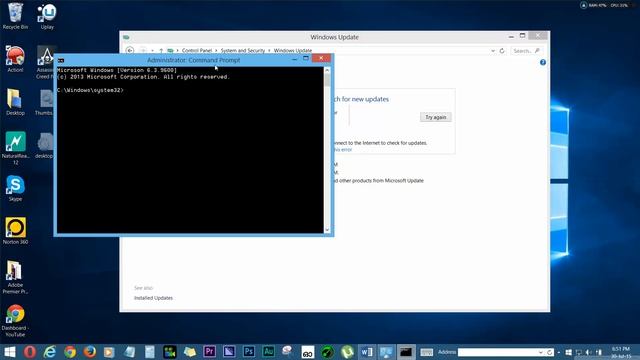This screenshot has height=360, width=640.
Task: Select Control Panel in the breadcrumb
Action: click(197, 51)
